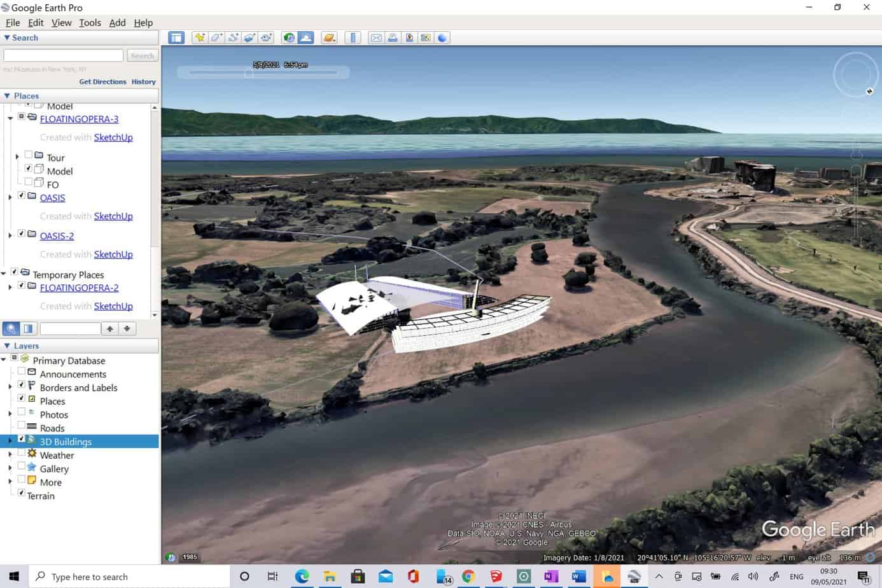
Task: Check the Tour folder checkbox
Action: (x=29, y=155)
